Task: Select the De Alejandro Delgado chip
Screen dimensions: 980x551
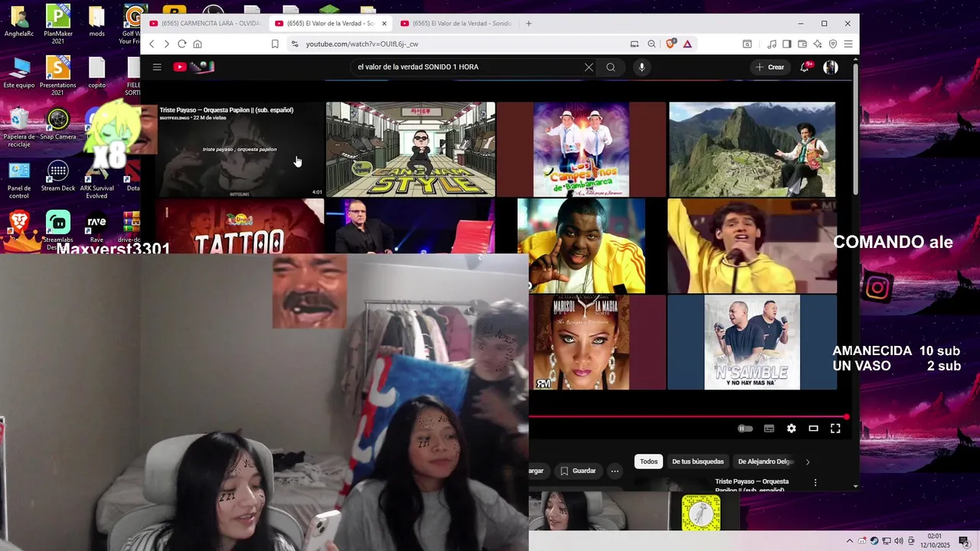Action: pyautogui.click(x=766, y=461)
